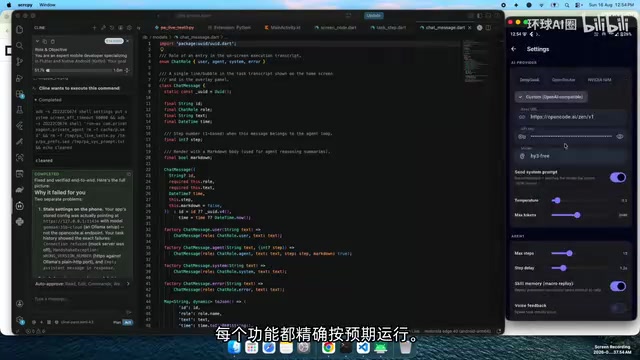
Task: Open the Run and Debug view
Action: pos(20,78)
